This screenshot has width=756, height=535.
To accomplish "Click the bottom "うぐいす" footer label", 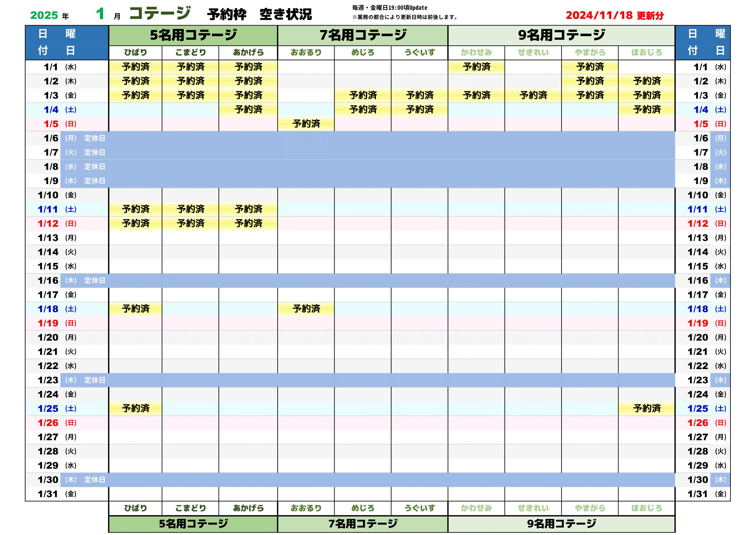I will point(420,508).
